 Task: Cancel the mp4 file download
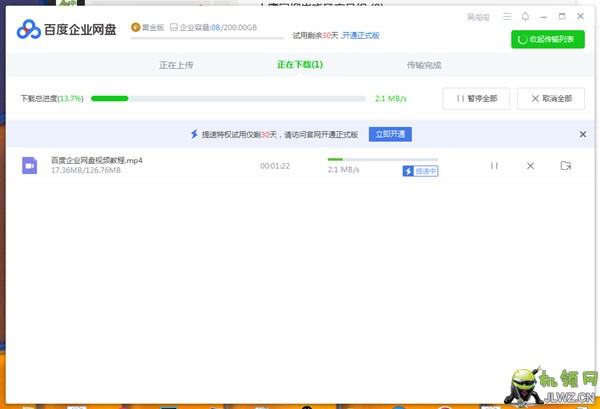pyautogui.click(x=530, y=166)
